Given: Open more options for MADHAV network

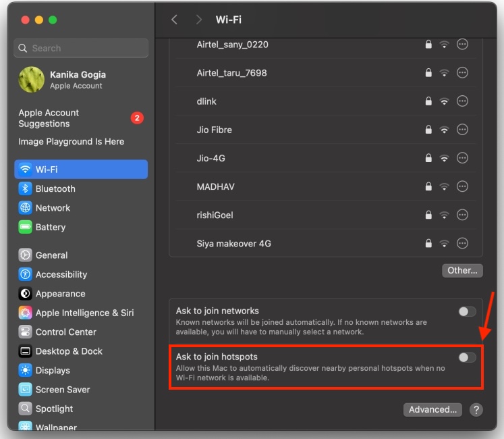Looking at the screenshot, I should (462, 186).
